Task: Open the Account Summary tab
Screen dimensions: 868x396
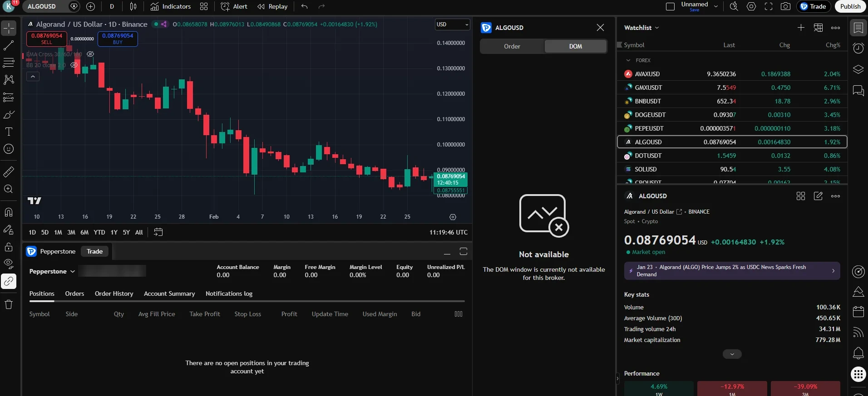Action: [x=169, y=293]
